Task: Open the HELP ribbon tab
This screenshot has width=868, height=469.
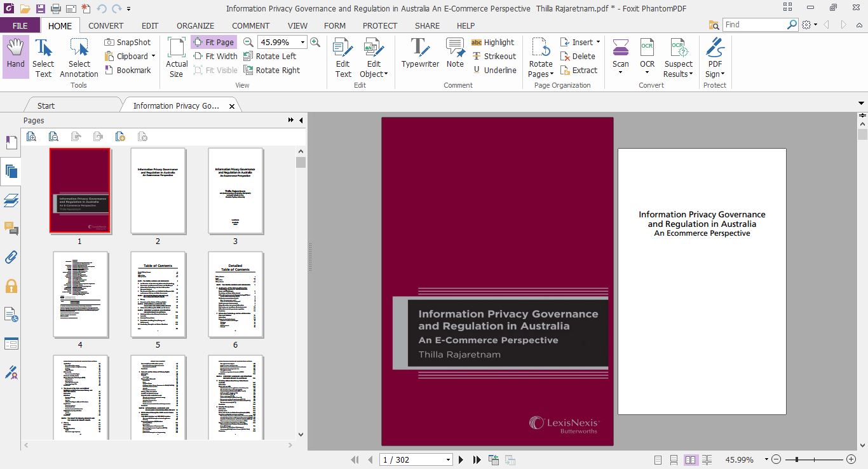Action: pyautogui.click(x=466, y=25)
